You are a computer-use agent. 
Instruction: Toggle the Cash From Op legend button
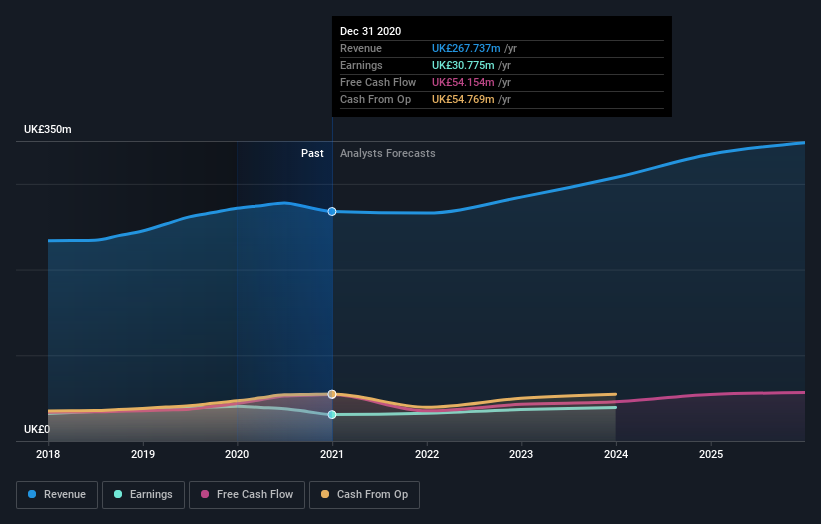click(364, 495)
